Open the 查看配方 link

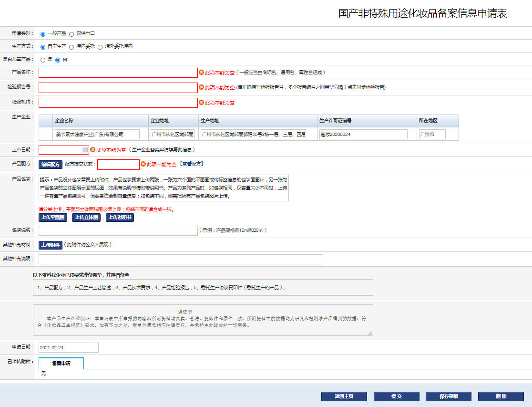click(192, 164)
